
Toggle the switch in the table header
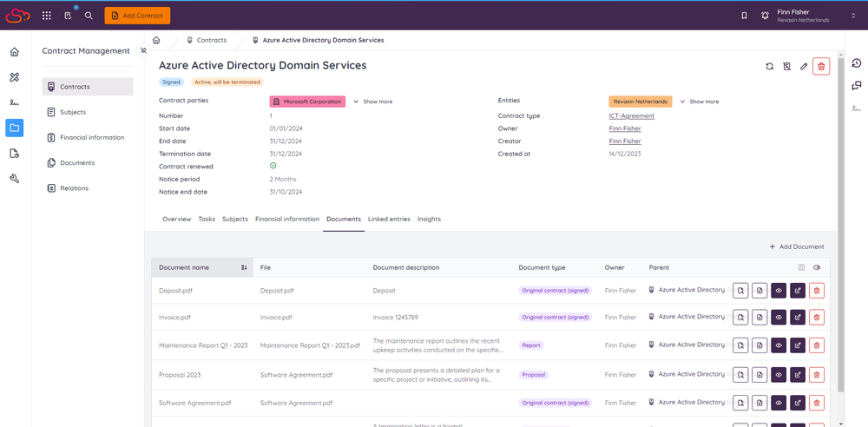point(817,267)
